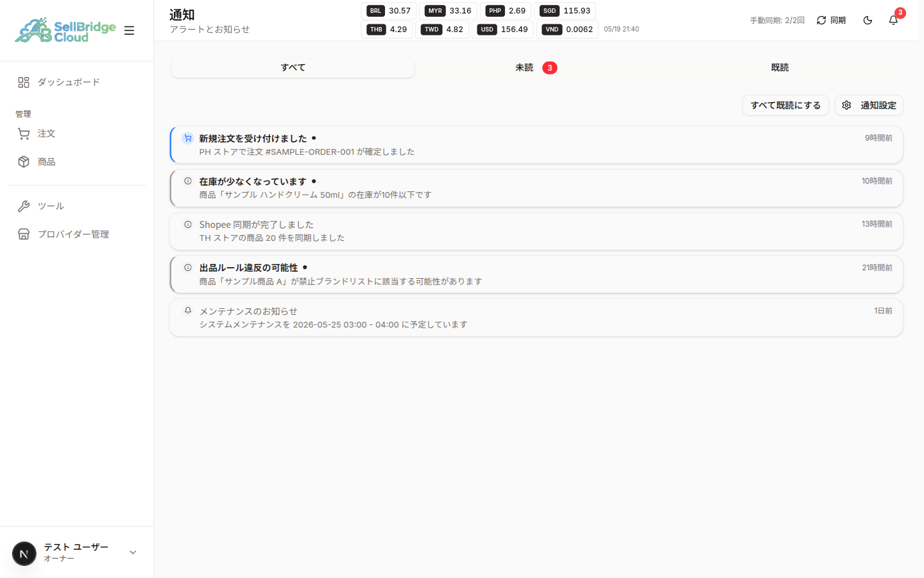924x578 pixels.
Task: Click the 05/19 21:40 timestamp
Action: pyautogui.click(x=621, y=30)
